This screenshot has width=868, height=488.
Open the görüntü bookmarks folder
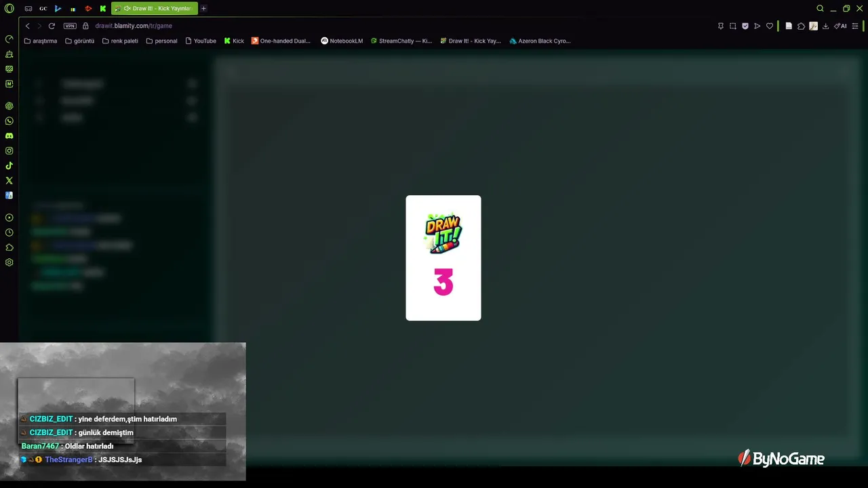(x=80, y=41)
